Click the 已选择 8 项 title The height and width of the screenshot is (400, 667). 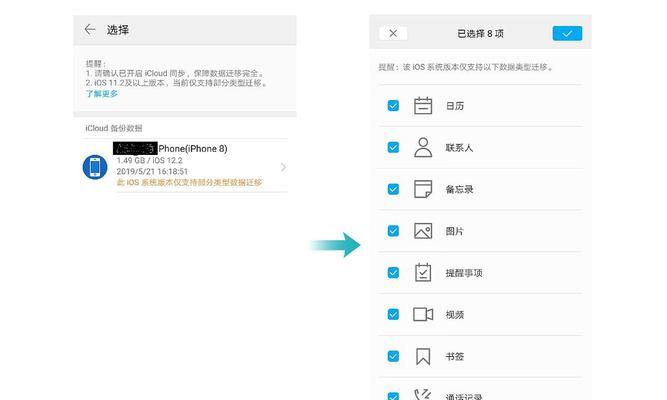coord(480,34)
